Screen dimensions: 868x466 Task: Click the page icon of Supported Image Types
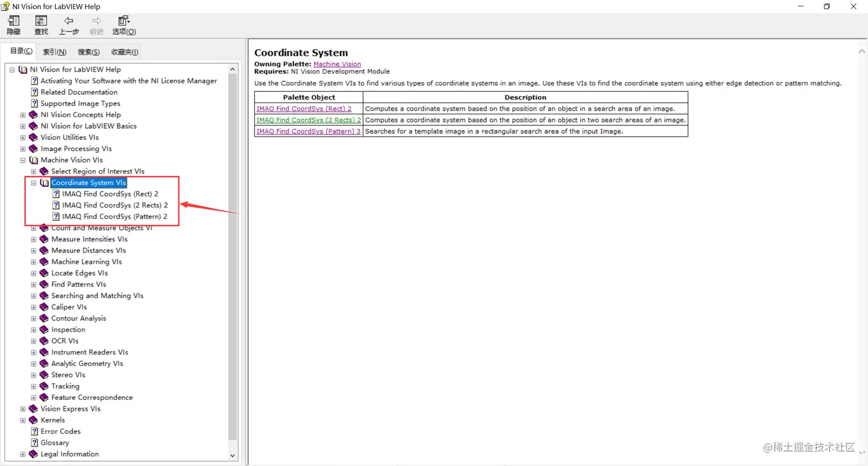pos(34,103)
